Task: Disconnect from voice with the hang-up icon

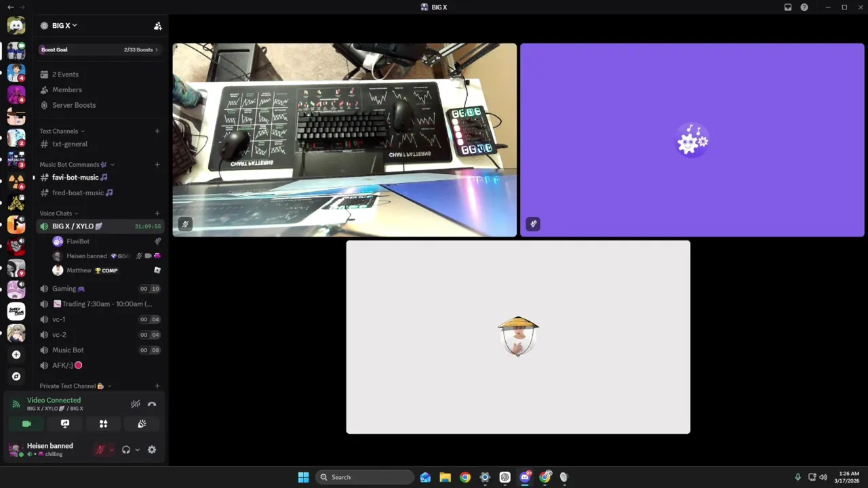Action: [x=152, y=404]
